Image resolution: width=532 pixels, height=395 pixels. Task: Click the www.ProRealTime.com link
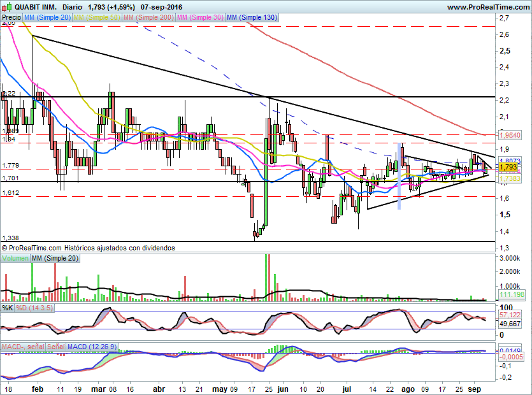click(488, 7)
